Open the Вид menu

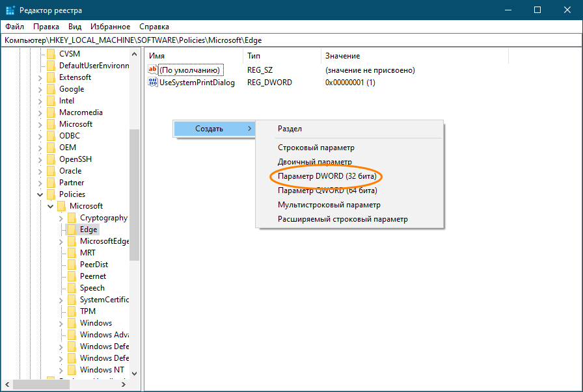coord(75,27)
